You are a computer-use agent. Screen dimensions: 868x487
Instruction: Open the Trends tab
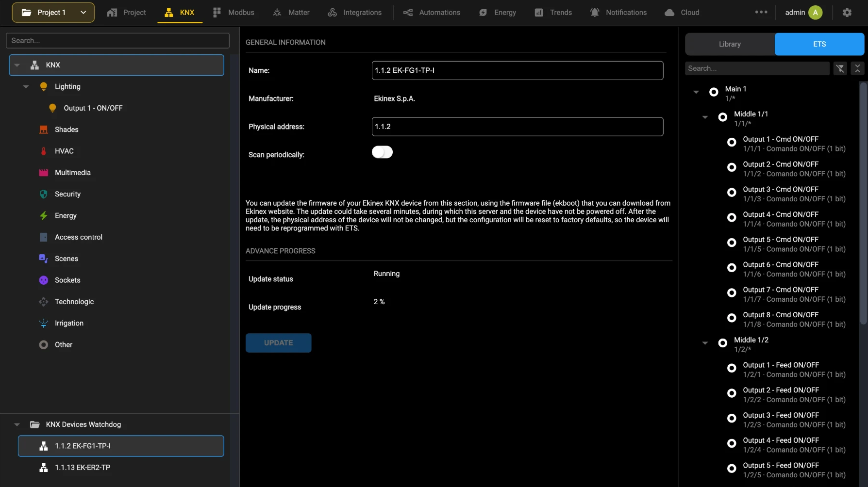[x=553, y=13]
